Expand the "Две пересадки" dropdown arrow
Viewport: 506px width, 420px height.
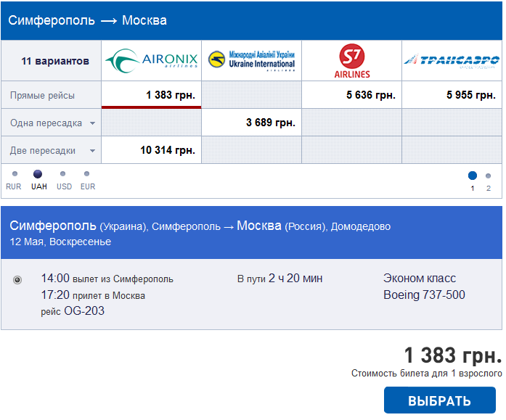93,151
